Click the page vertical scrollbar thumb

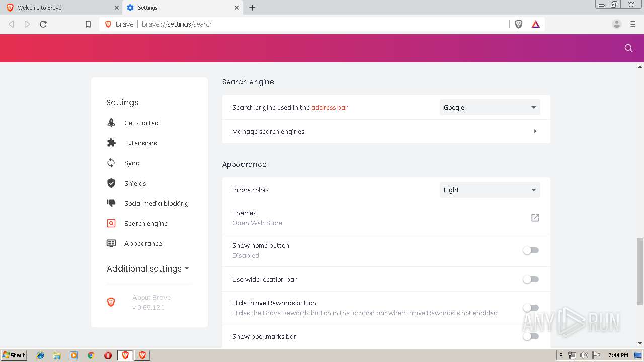(x=640, y=271)
